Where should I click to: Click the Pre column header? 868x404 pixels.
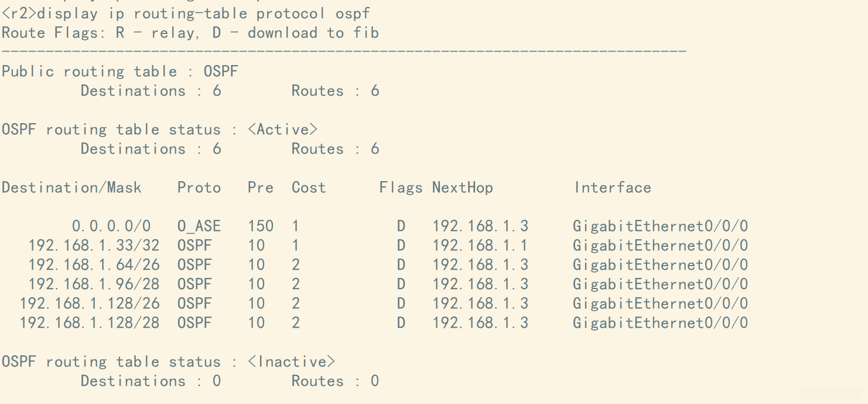coord(261,188)
